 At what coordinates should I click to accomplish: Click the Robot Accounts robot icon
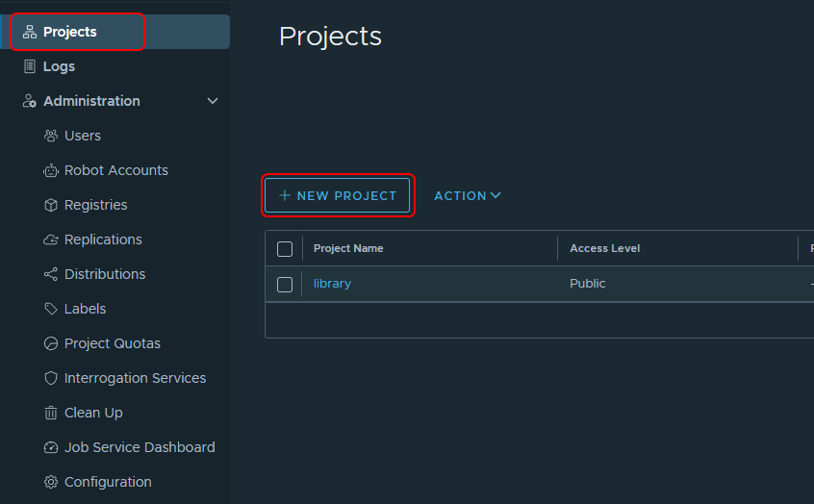pos(51,170)
